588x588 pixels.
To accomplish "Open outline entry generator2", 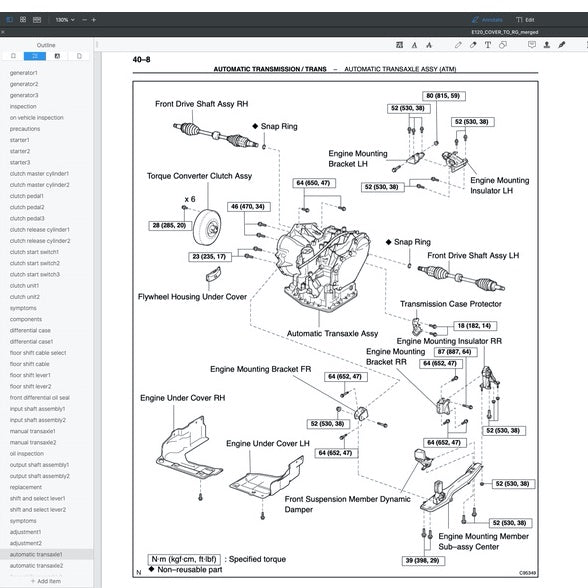I will (24, 84).
